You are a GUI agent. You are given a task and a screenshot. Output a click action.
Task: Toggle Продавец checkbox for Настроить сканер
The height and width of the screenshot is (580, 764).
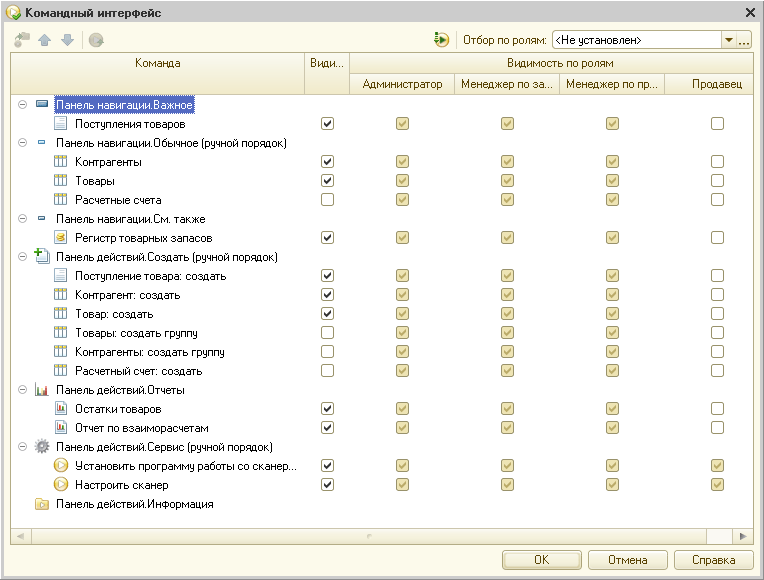click(717, 484)
